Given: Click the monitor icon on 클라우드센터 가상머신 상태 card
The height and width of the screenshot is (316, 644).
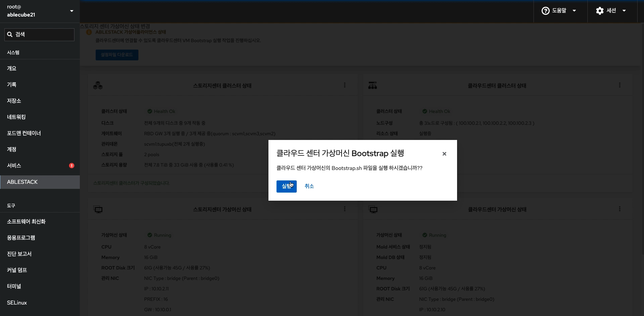Looking at the screenshot, I should point(373,209).
